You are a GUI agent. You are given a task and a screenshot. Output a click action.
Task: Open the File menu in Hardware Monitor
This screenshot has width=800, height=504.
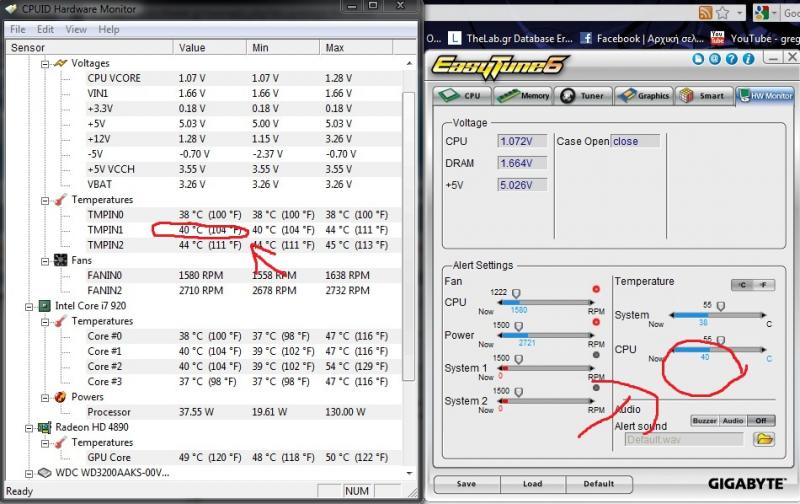[17, 30]
